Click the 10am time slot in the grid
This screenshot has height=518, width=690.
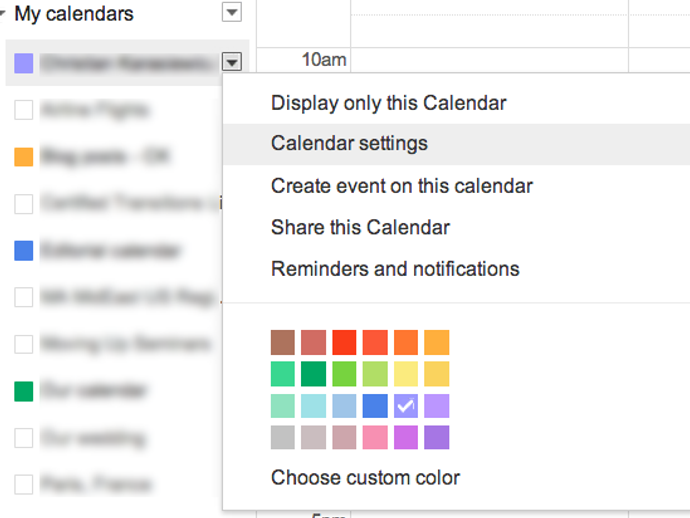[488, 60]
